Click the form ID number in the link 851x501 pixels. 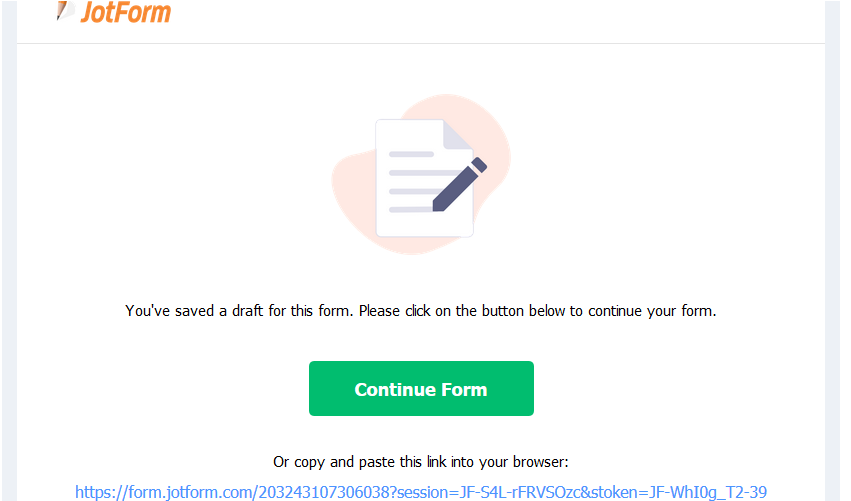324,492
